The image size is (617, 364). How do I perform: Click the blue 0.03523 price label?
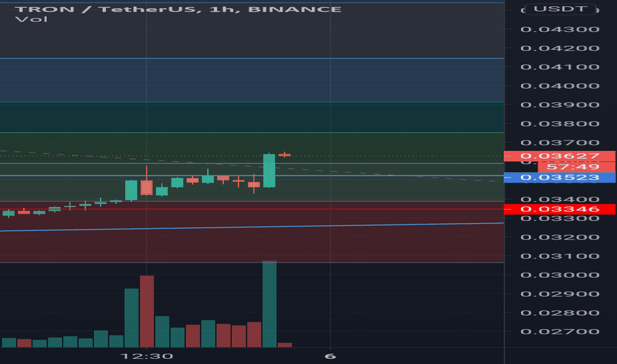(559, 177)
